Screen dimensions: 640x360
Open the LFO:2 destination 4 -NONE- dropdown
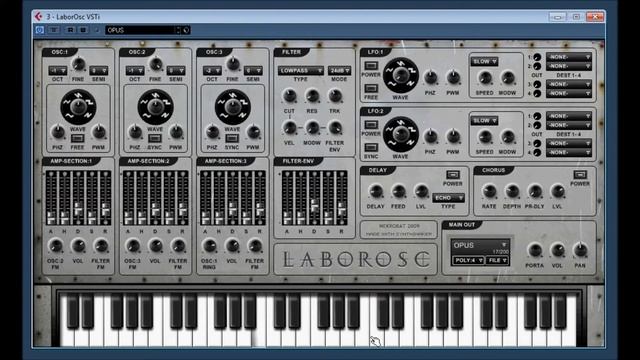(x=569, y=152)
